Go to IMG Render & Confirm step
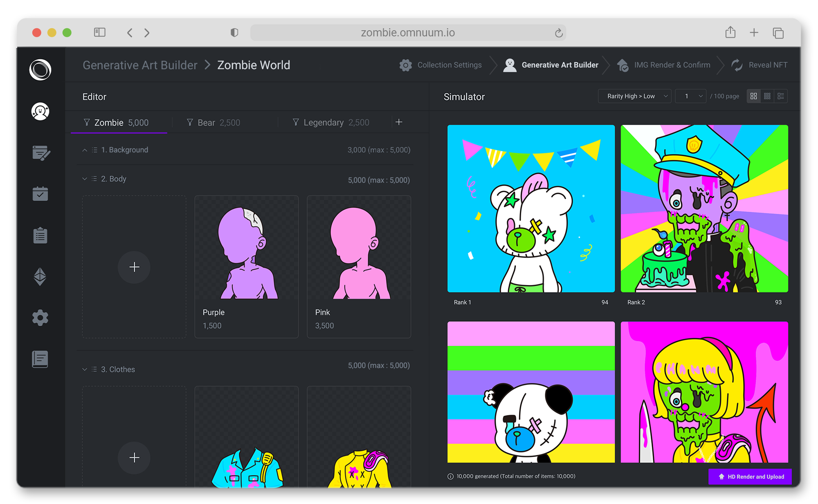Viewport: 818px width, 504px height. (663, 65)
